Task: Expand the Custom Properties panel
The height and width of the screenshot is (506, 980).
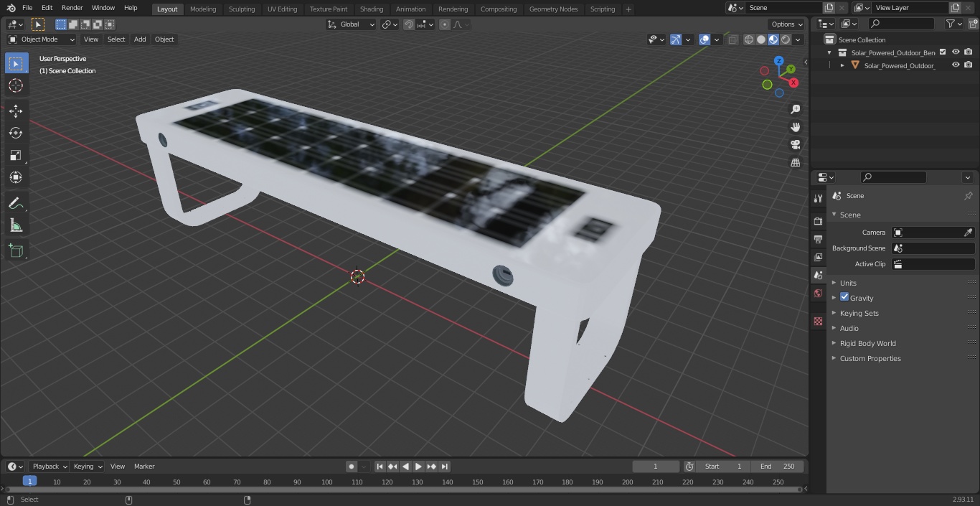Action: (870, 358)
